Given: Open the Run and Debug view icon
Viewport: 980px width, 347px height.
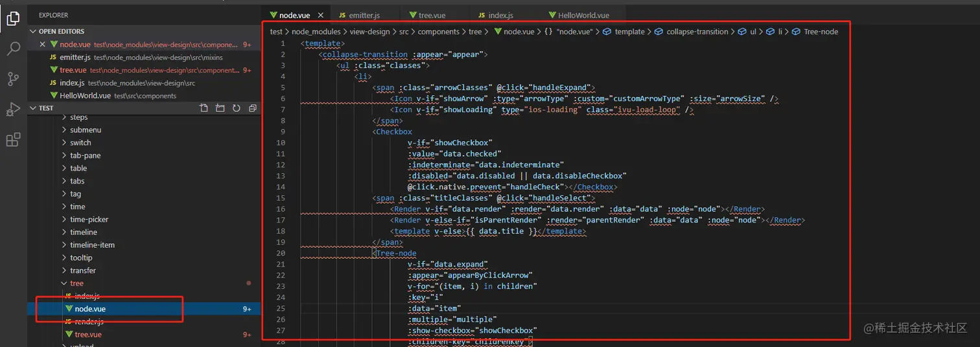Looking at the screenshot, I should 13,109.
